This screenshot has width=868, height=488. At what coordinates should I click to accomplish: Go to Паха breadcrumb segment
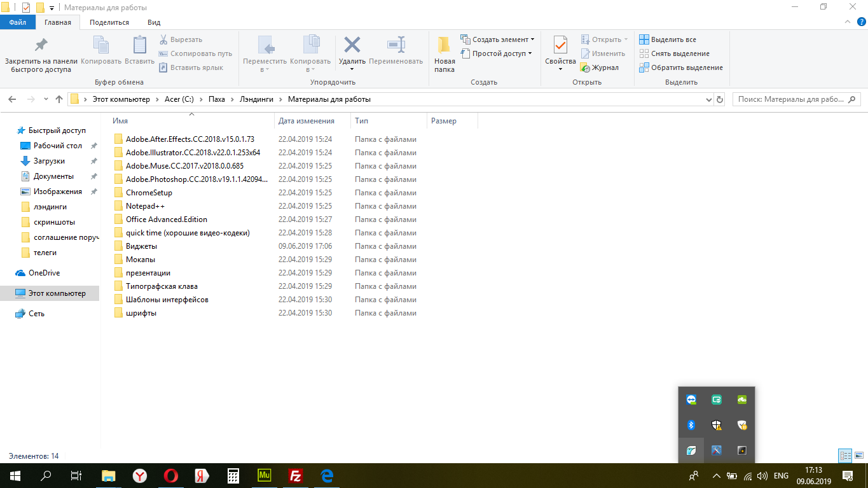coord(217,99)
